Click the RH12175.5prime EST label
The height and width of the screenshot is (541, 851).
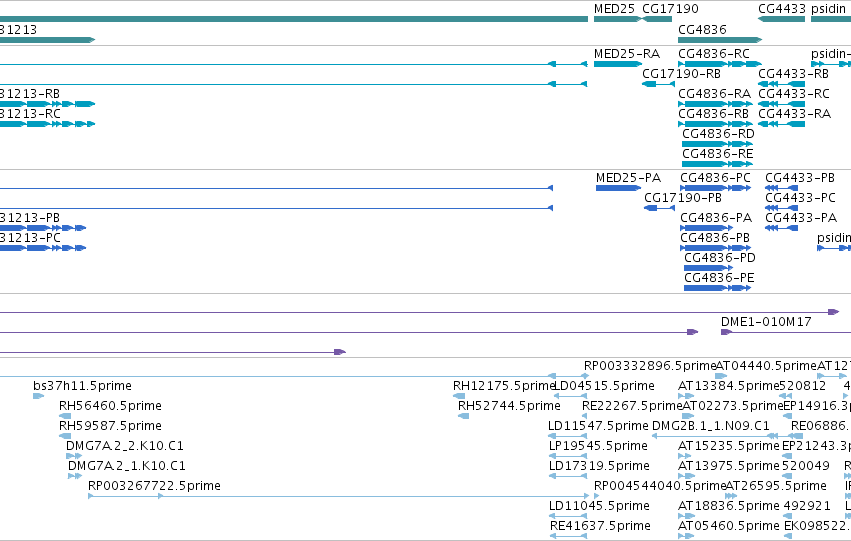pyautogui.click(x=503, y=386)
